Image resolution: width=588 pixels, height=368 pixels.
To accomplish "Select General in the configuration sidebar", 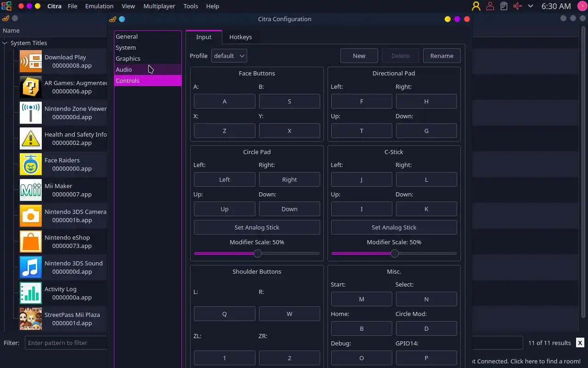I will pos(148,36).
